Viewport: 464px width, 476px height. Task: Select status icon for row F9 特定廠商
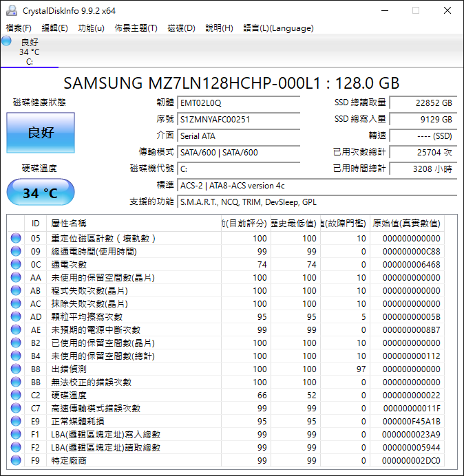pos(16,460)
